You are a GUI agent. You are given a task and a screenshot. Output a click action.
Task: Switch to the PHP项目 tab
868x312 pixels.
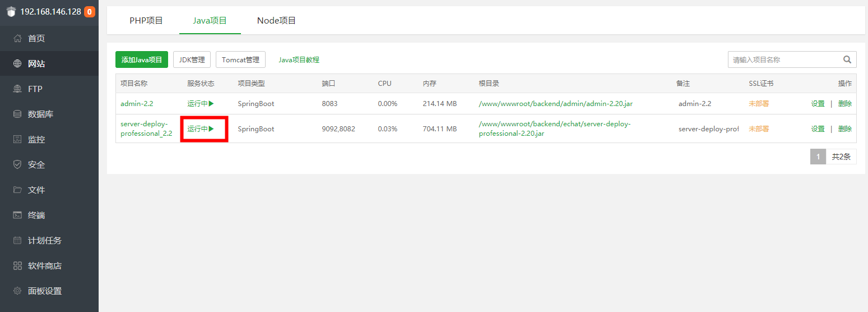pos(146,21)
